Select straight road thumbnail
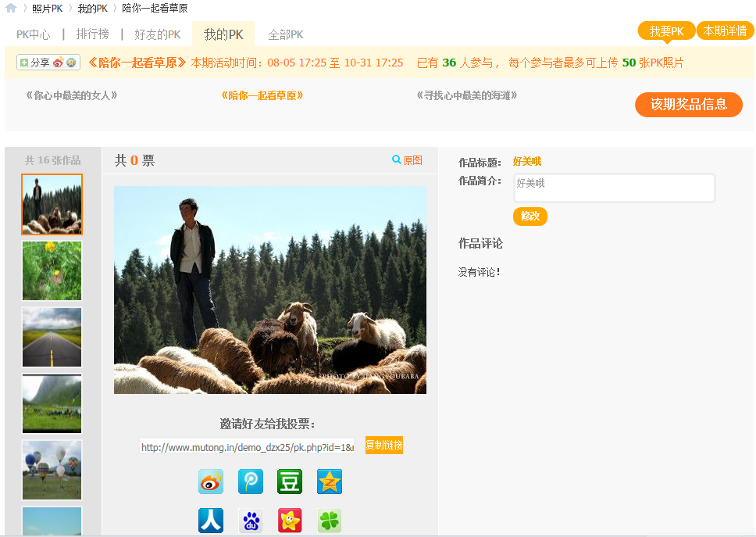This screenshot has width=756, height=537. (x=52, y=337)
